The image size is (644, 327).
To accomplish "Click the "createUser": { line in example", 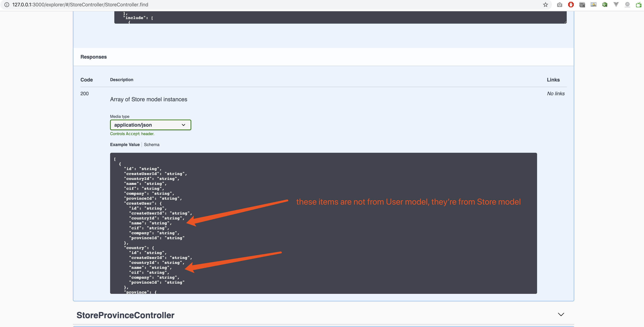I will [143, 203].
